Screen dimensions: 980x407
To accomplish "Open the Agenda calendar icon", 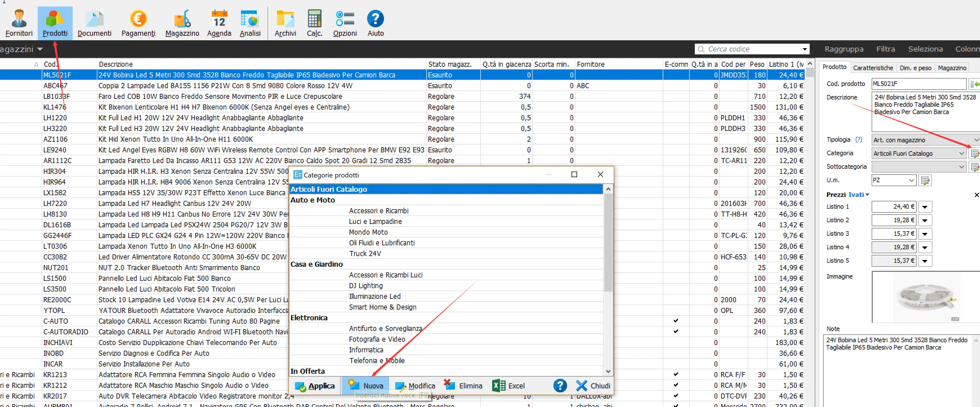I will [219, 23].
